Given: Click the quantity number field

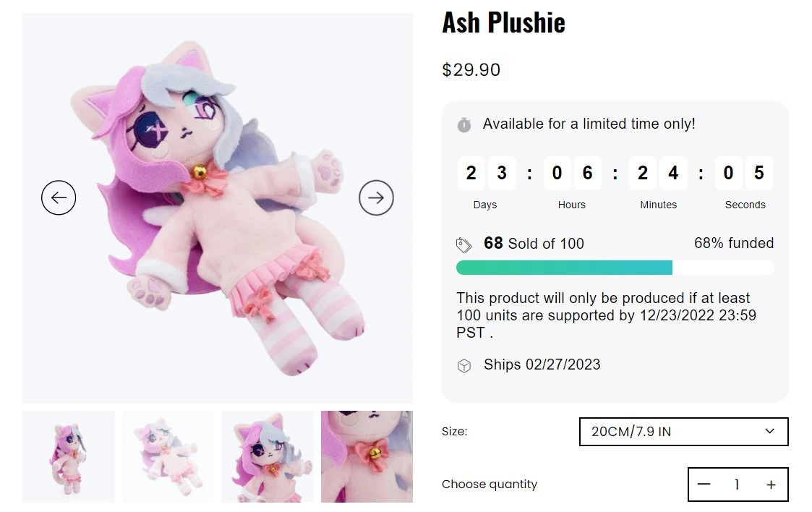Looking at the screenshot, I should 736,485.
